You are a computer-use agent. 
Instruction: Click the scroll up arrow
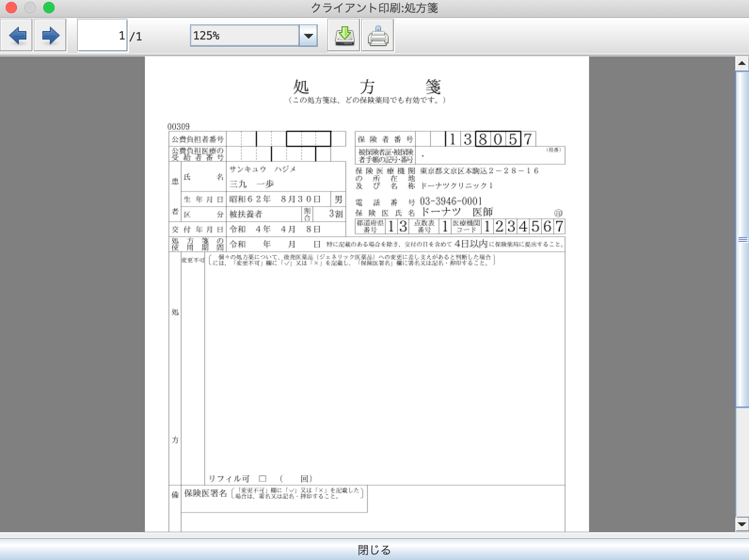[x=742, y=63]
